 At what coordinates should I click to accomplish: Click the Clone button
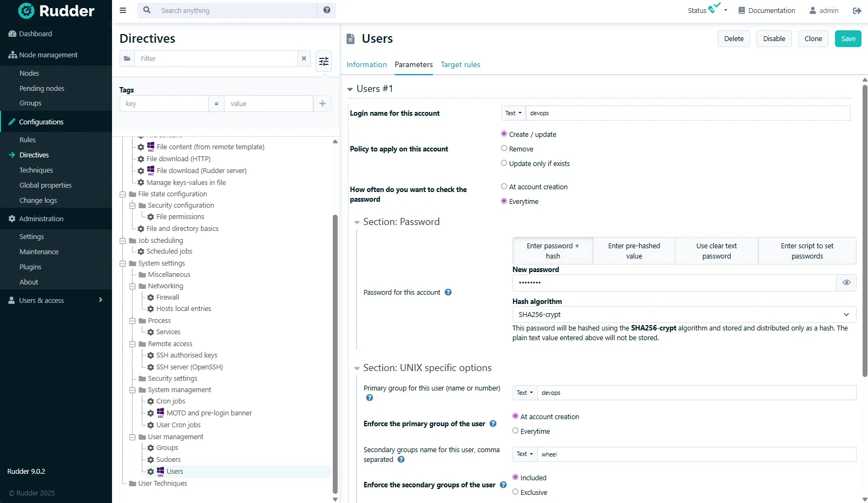point(813,39)
